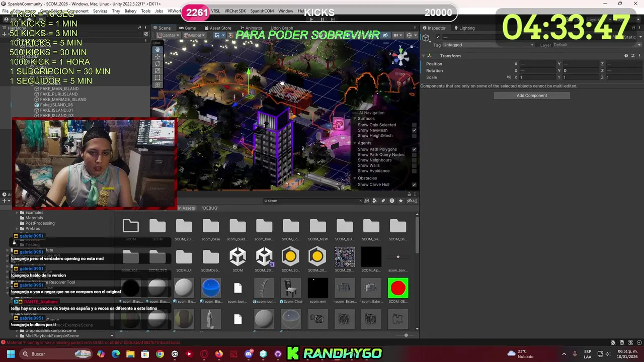Select the Move tool in Scene toolbar
644x362 pixels.
(x=157, y=56)
